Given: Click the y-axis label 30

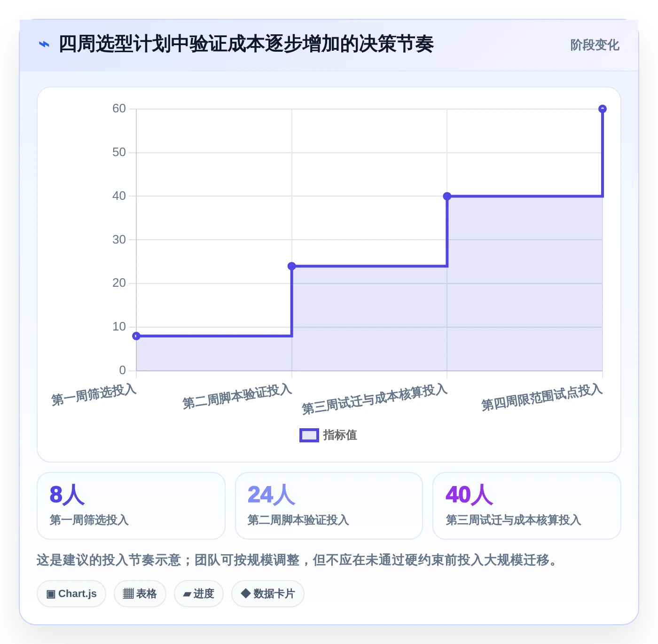Looking at the screenshot, I should (x=119, y=240).
